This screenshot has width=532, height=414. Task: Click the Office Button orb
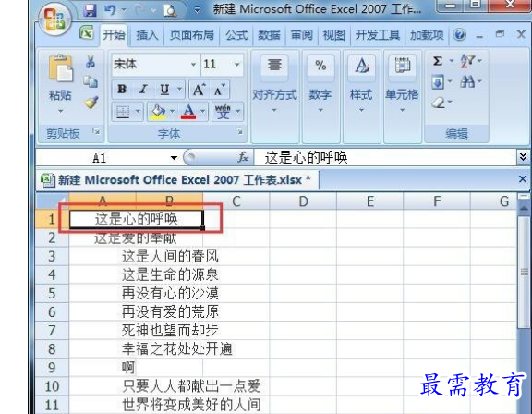[x=54, y=18]
